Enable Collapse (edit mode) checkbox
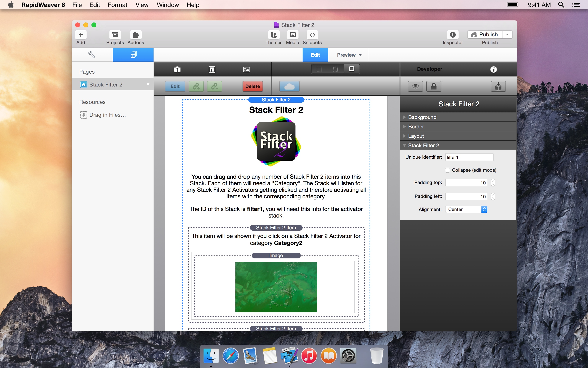Image resolution: width=588 pixels, height=368 pixels. [x=447, y=170]
